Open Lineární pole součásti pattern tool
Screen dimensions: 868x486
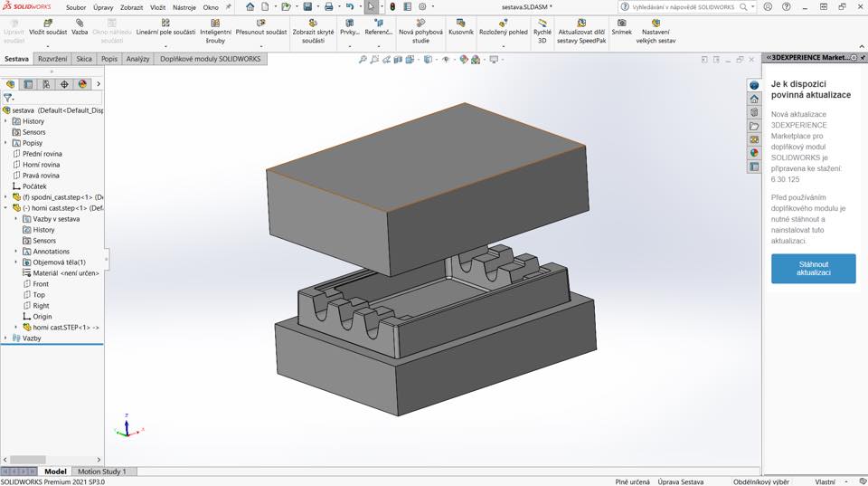pyautogui.click(x=165, y=23)
